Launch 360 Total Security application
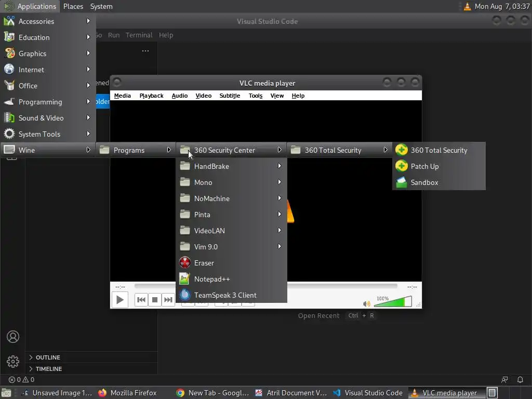This screenshot has height=399, width=532. click(x=438, y=150)
